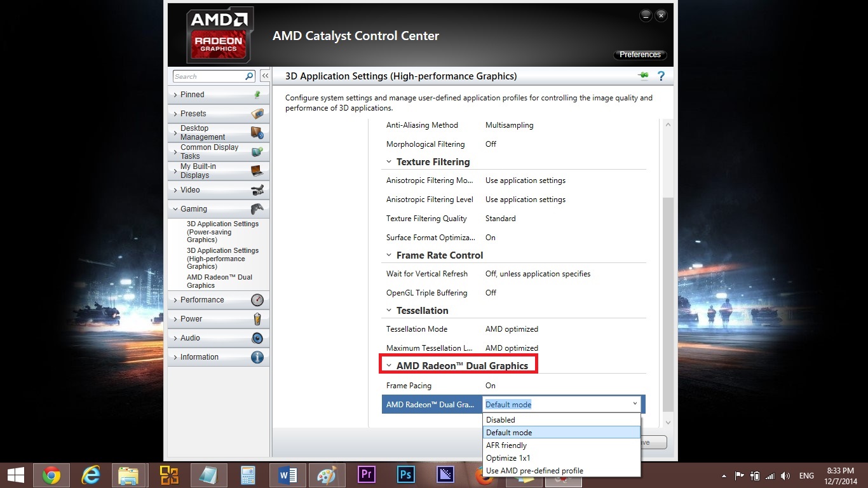Click the network signal icon in tray
Image resolution: width=868 pixels, height=488 pixels.
point(770,476)
